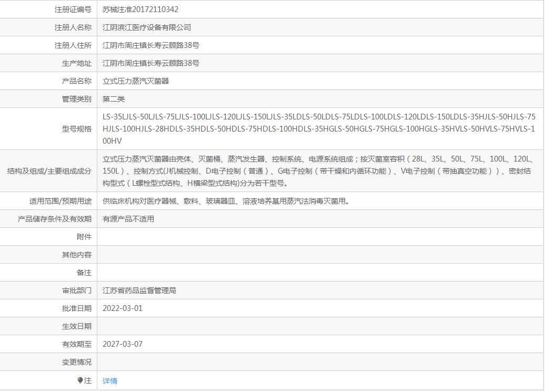Screen dimensions: 545x392
Task: Open the 详情 link in the 注 row
Action: tap(110, 381)
